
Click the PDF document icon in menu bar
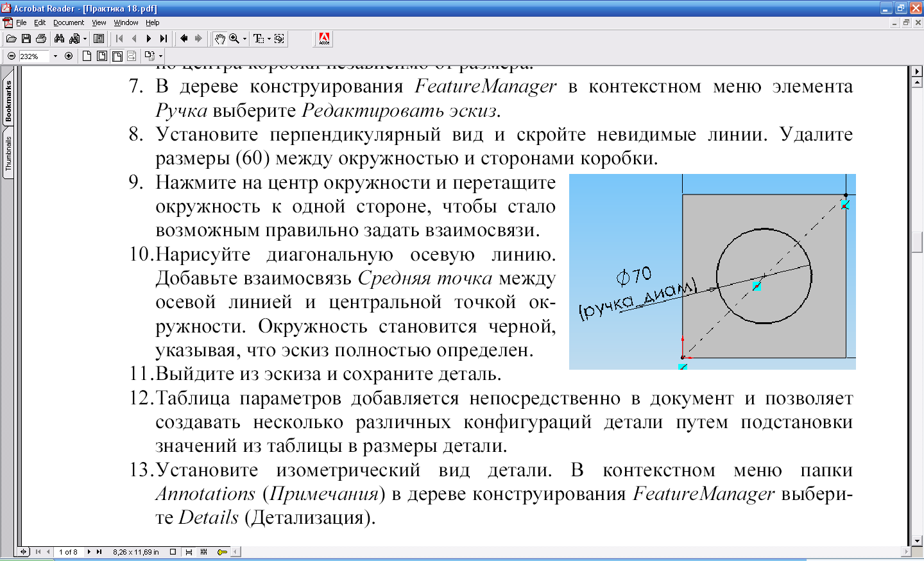pyautogui.click(x=8, y=22)
